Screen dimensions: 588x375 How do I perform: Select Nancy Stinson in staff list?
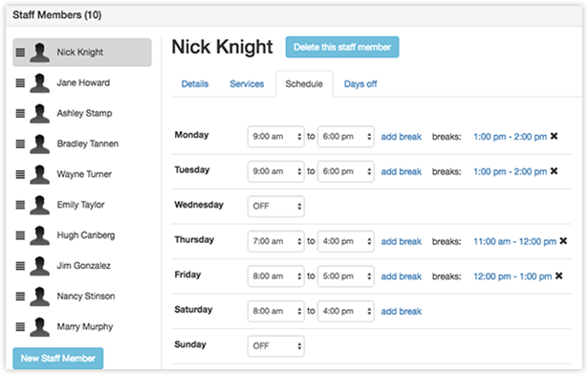[x=82, y=297]
